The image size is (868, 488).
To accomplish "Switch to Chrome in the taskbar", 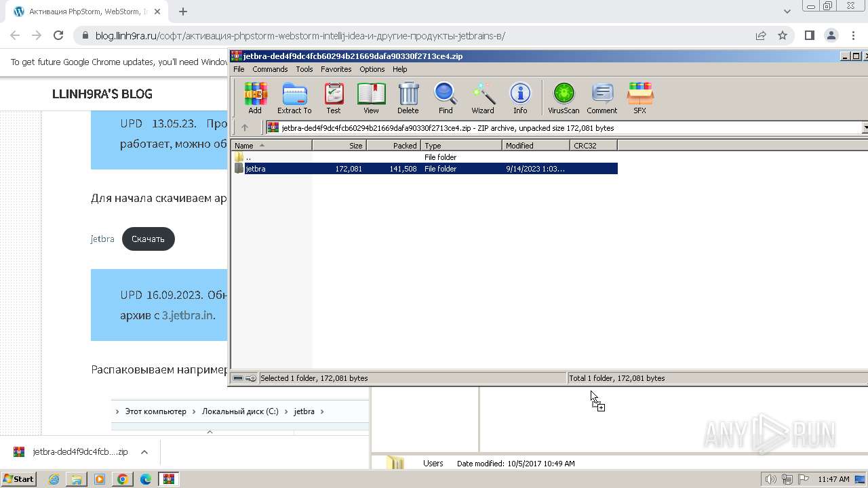I will pyautogui.click(x=123, y=479).
